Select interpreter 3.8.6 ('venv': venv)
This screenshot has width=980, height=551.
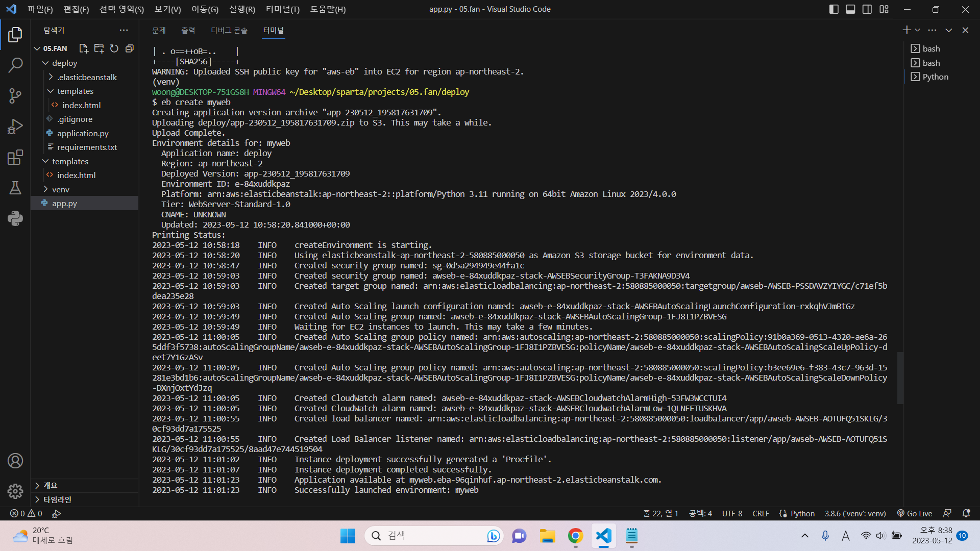pyautogui.click(x=855, y=513)
